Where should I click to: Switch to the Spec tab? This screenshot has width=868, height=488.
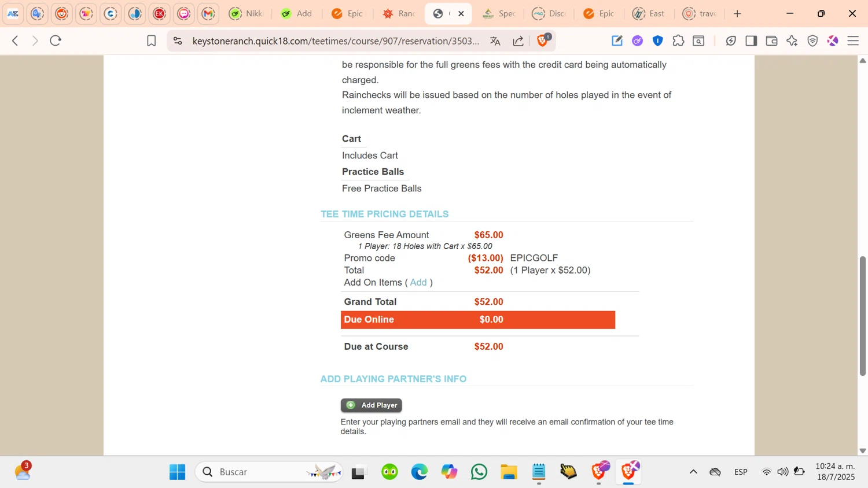tap(499, 13)
